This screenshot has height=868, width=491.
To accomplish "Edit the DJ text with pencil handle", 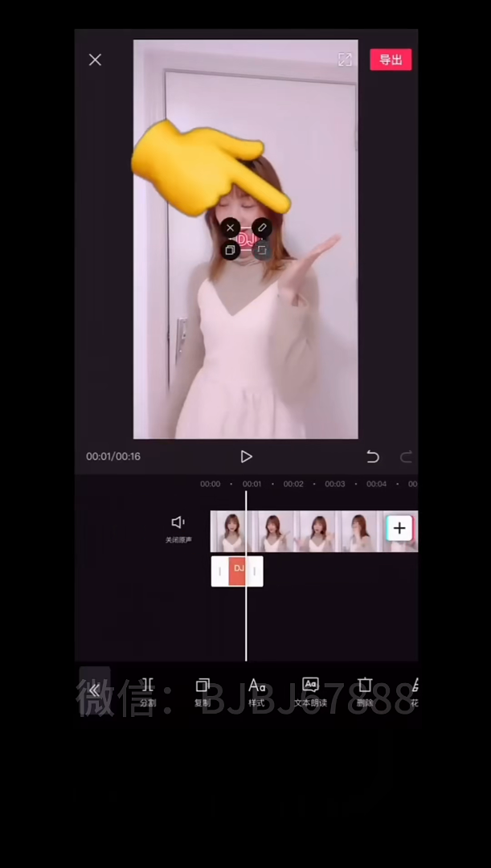I will tap(262, 227).
